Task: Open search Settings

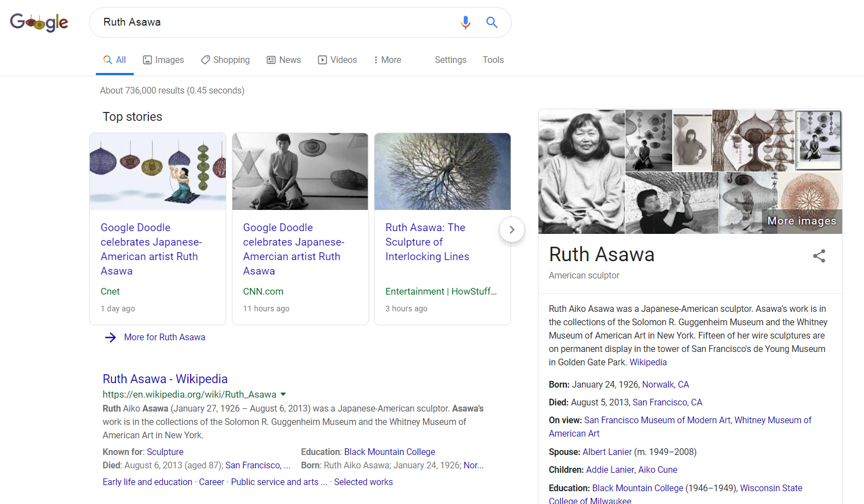Action: [x=450, y=60]
